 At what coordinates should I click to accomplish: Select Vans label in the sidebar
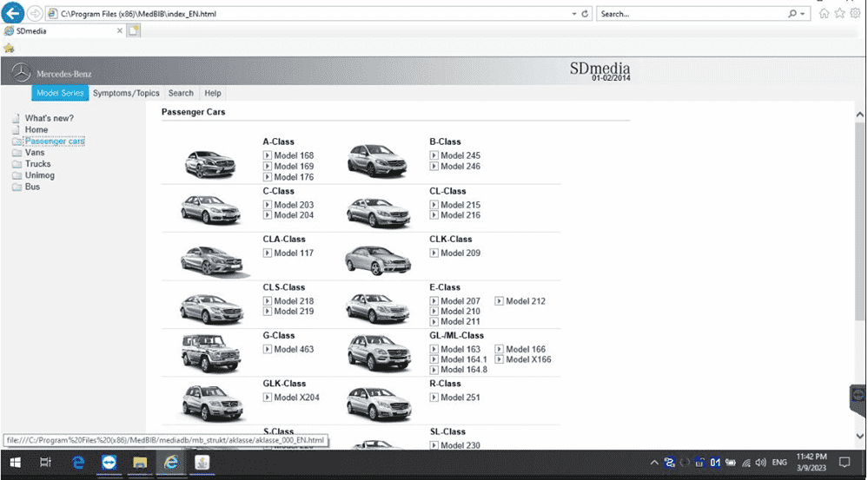[35, 153]
